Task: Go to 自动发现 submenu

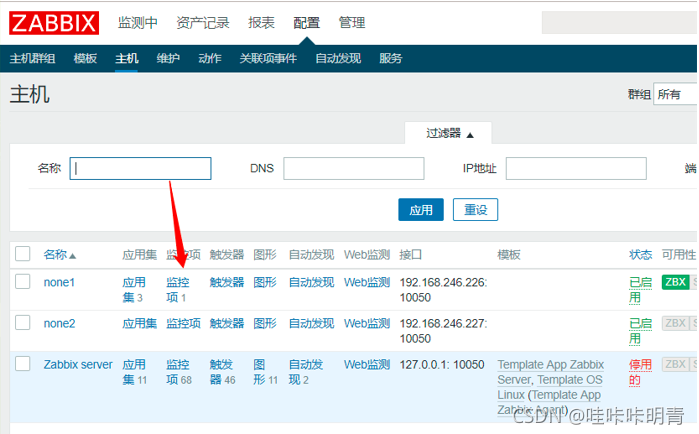Action: pyautogui.click(x=338, y=58)
